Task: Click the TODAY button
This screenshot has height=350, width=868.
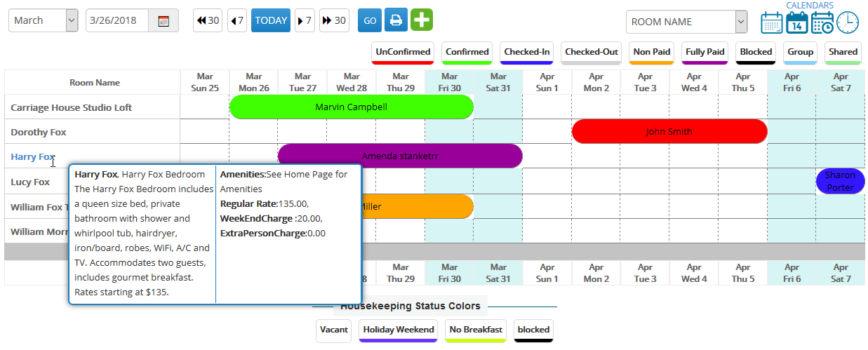Action: point(271,20)
